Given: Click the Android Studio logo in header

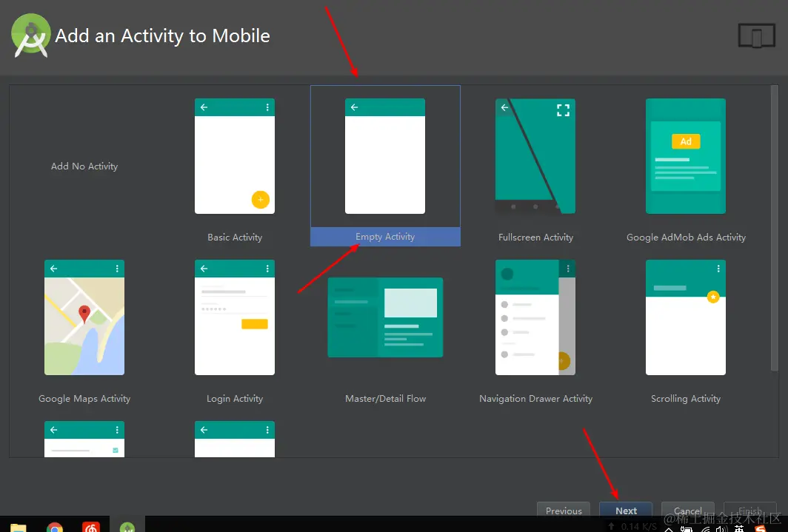Looking at the screenshot, I should click(31, 35).
